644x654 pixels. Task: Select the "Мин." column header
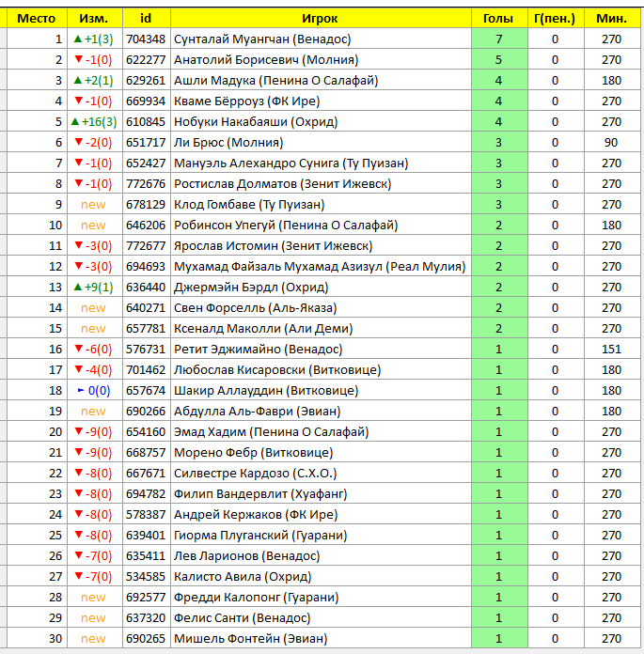(612, 19)
